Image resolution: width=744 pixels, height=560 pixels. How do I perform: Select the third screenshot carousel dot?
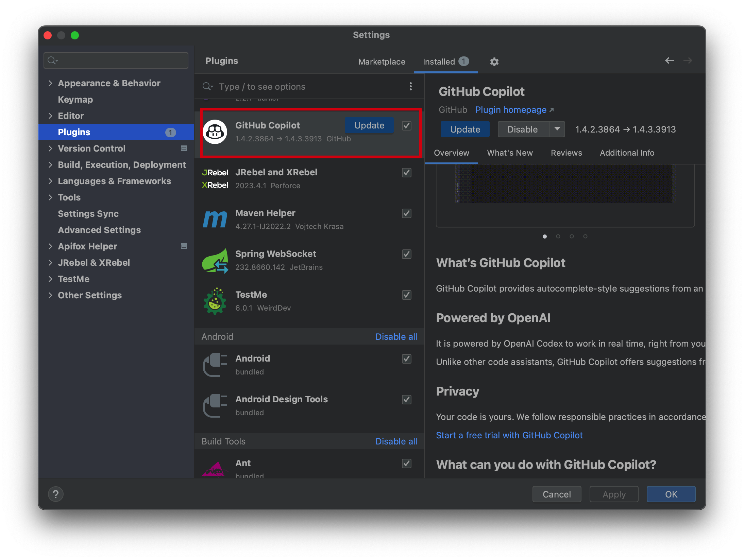click(x=572, y=236)
